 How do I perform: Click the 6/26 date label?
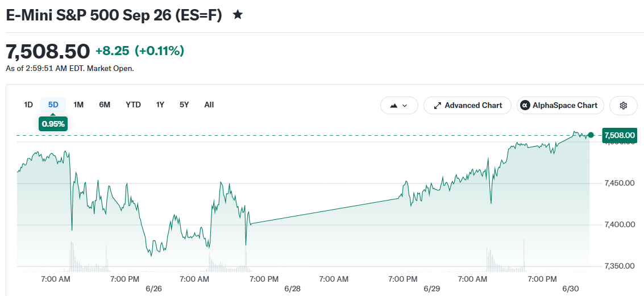click(x=153, y=289)
